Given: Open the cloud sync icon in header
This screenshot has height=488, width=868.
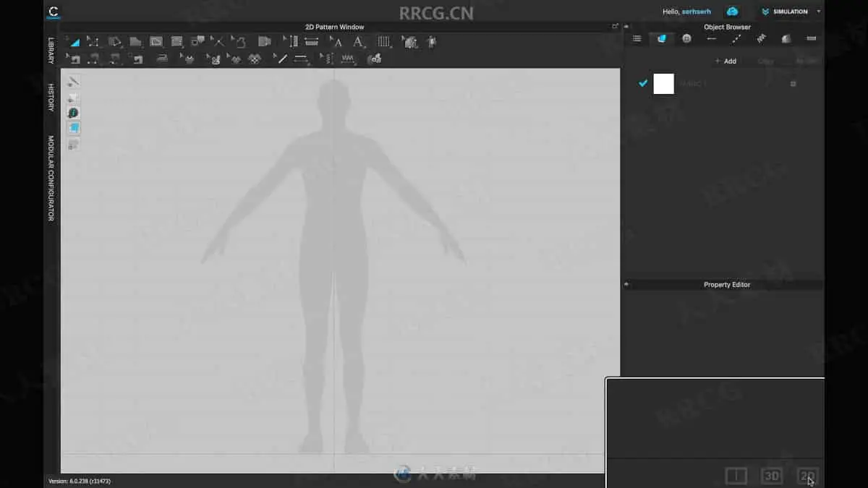Looking at the screenshot, I should click(x=733, y=12).
